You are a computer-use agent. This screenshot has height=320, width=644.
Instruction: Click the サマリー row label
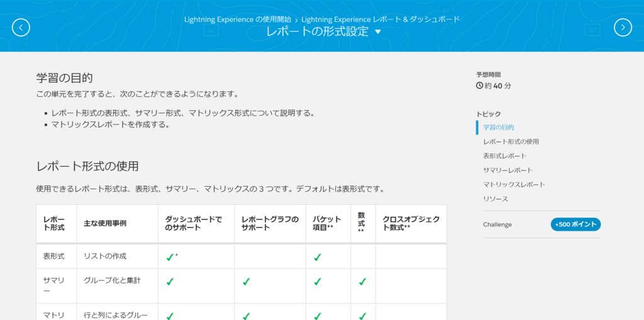(54, 286)
